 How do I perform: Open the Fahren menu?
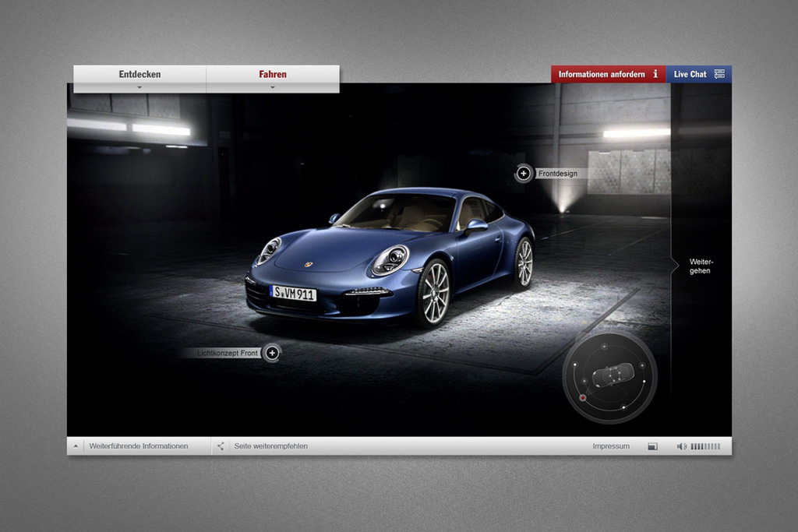click(273, 75)
